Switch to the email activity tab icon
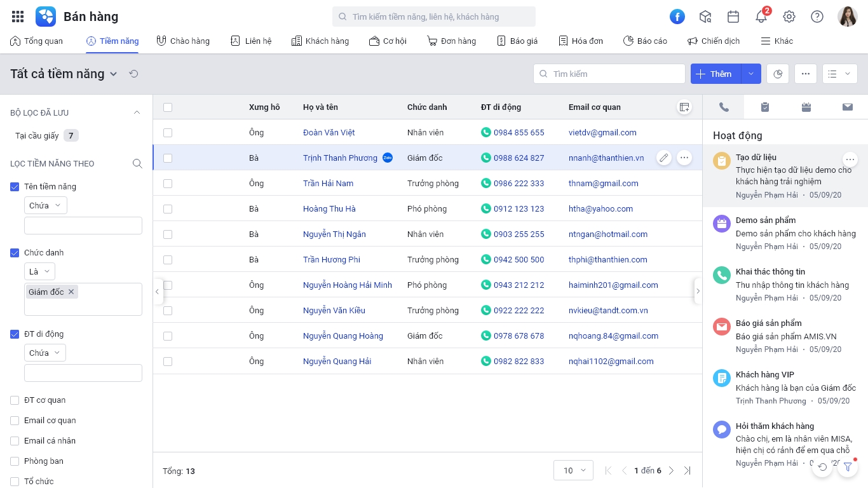 [847, 107]
